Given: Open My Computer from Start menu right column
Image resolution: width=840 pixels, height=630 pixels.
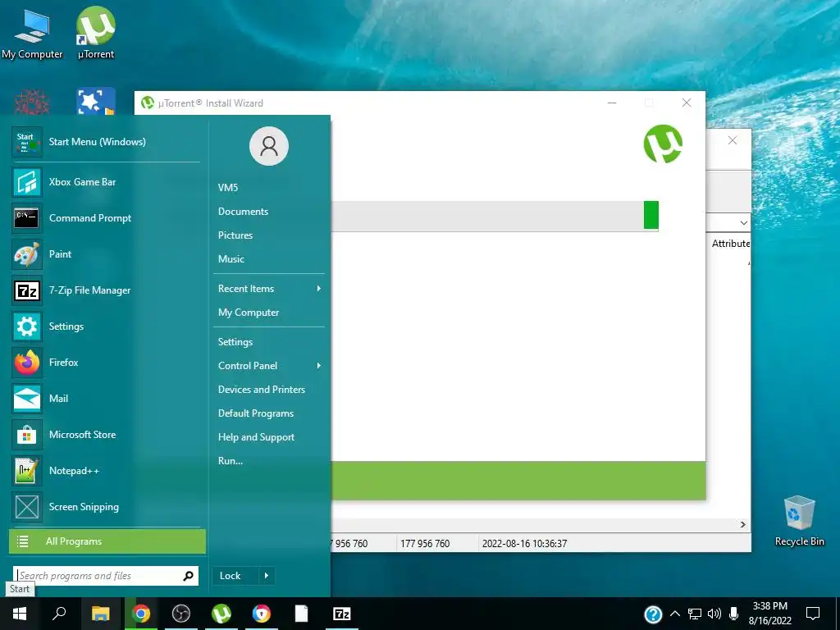Looking at the screenshot, I should click(x=249, y=313).
